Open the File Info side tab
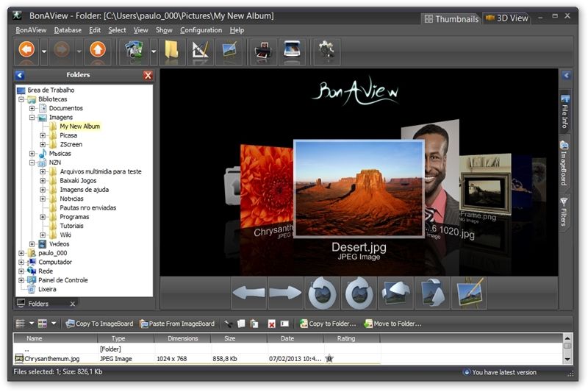Image resolution: width=588 pixels, height=392 pixels. click(x=564, y=112)
